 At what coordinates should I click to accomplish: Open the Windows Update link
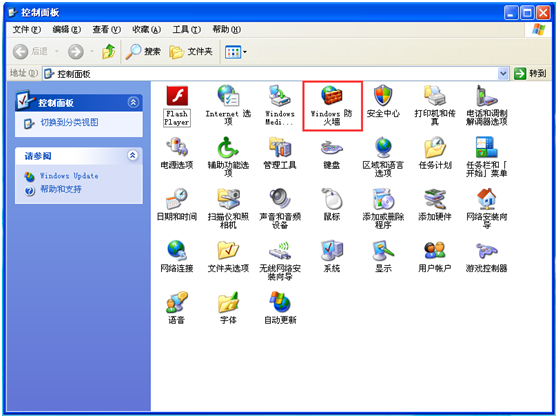click(69, 176)
